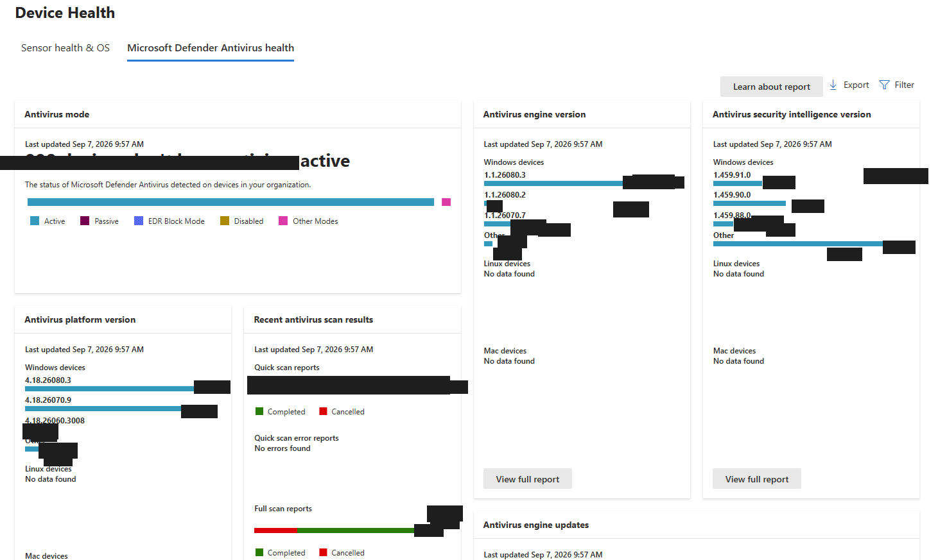The width and height of the screenshot is (947, 560).
Task: Click the Quick scan error reports label
Action: 297,438
